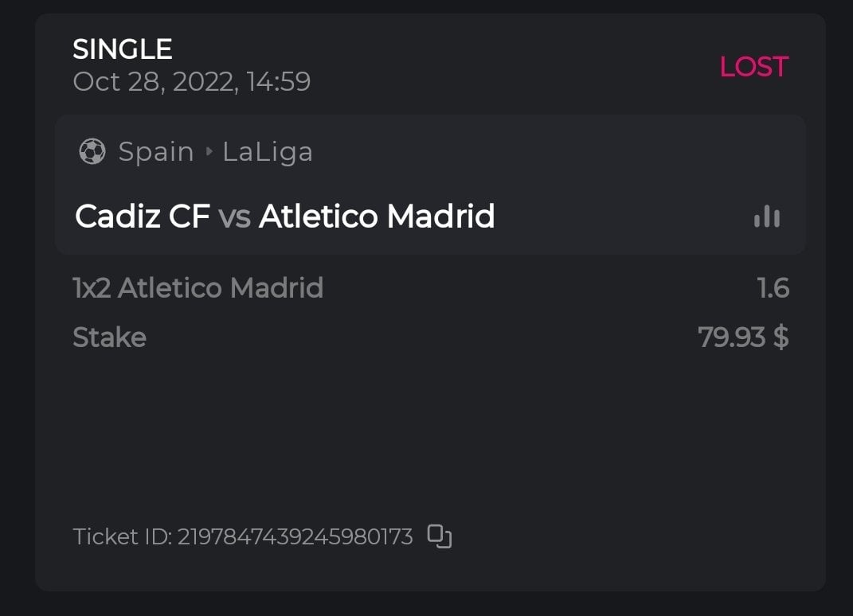Screen dimensions: 853x616
Task: Click the LOST status label
Action: click(x=753, y=67)
